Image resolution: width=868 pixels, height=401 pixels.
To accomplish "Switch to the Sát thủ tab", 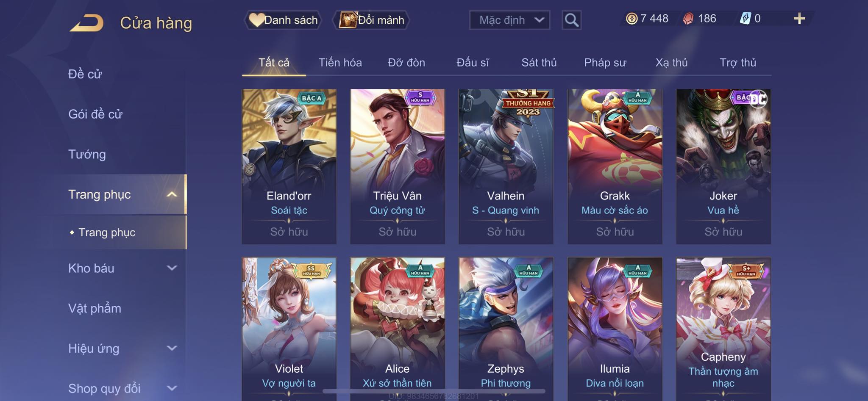I will pos(539,63).
